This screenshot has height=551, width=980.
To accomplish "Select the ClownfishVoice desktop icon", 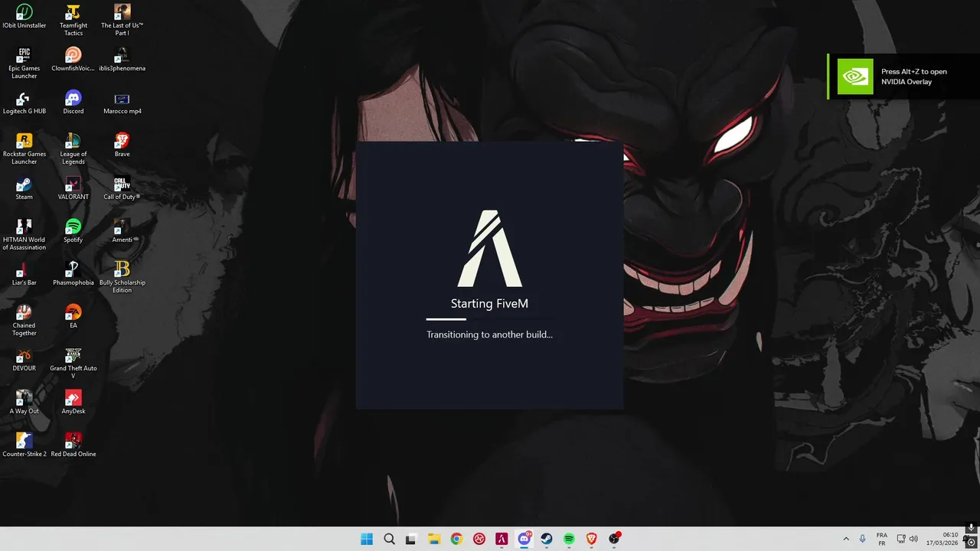I will (x=73, y=60).
